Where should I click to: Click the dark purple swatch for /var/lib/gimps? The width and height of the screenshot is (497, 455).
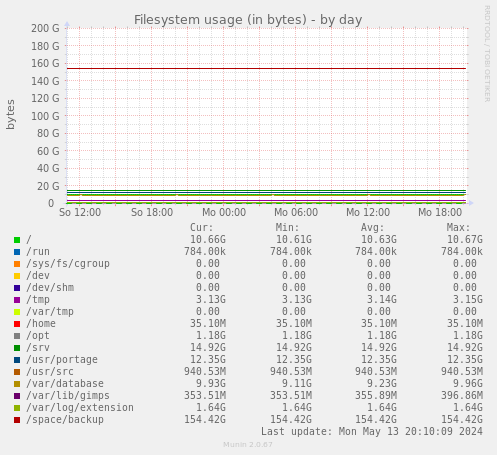pyautogui.click(x=17, y=396)
